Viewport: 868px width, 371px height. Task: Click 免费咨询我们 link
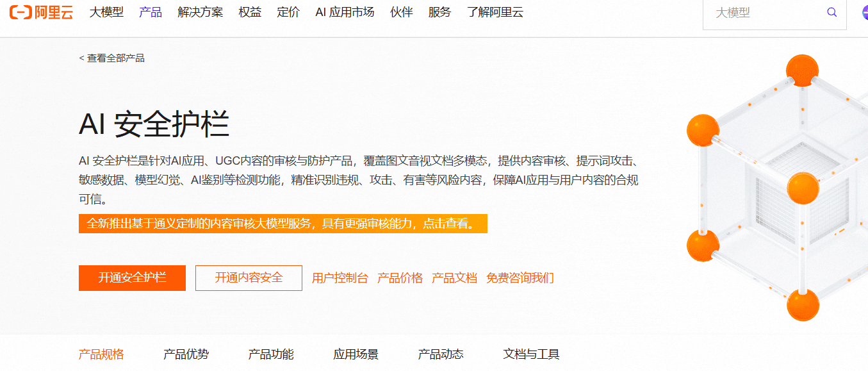pyautogui.click(x=520, y=278)
